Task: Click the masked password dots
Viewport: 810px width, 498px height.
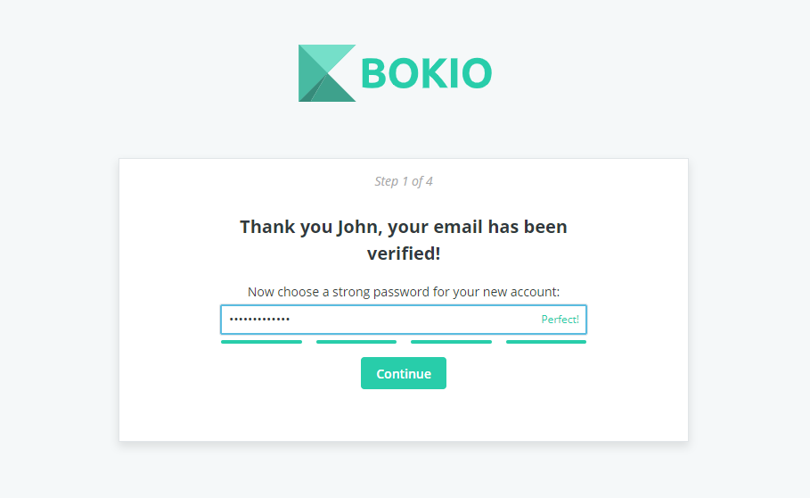Action: 260,319
